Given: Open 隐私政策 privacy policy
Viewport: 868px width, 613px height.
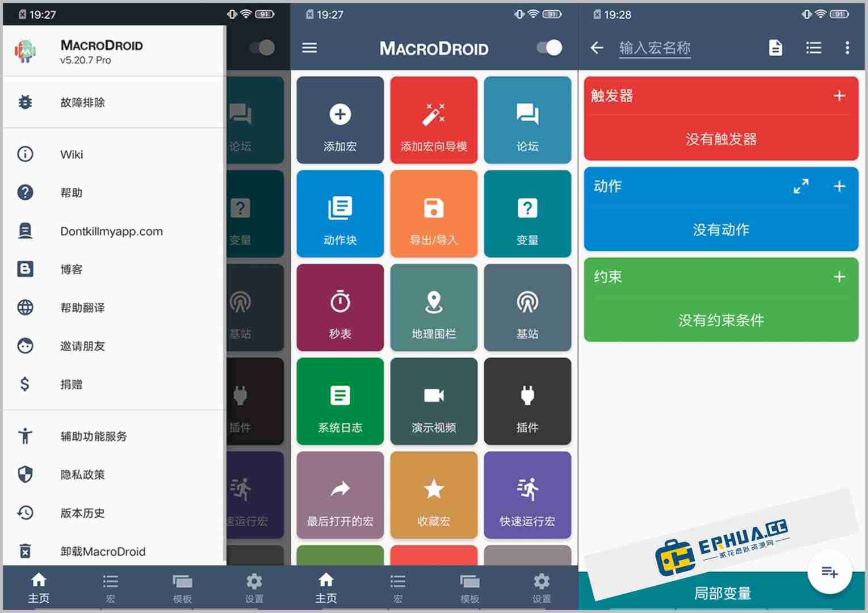Looking at the screenshot, I should [x=114, y=475].
